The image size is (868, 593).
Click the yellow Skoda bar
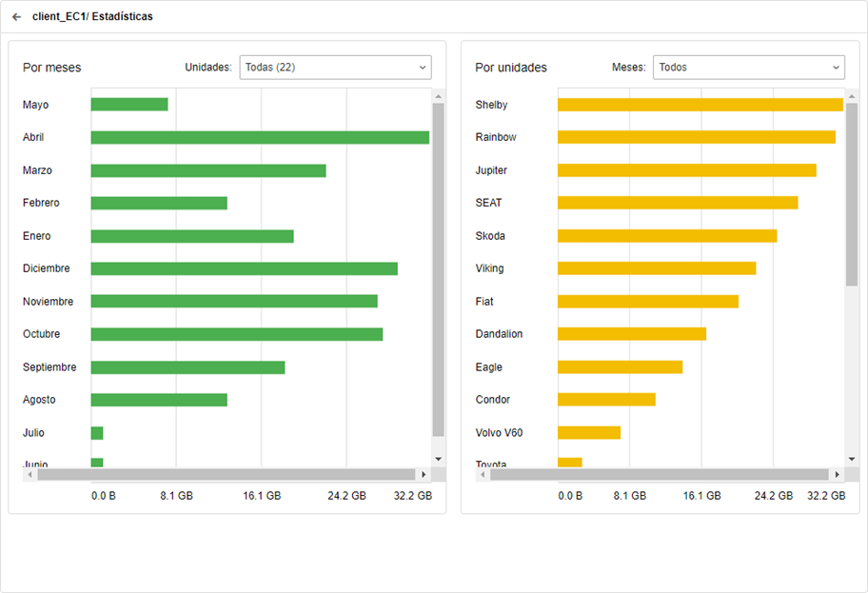pos(666,236)
